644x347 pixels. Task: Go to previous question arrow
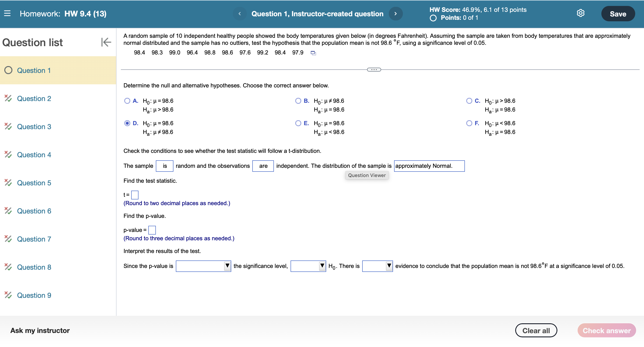click(x=240, y=14)
